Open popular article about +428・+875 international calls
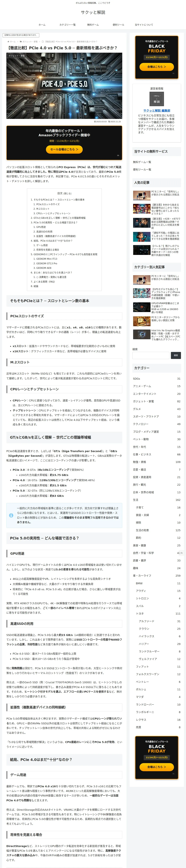 coord(157,223)
